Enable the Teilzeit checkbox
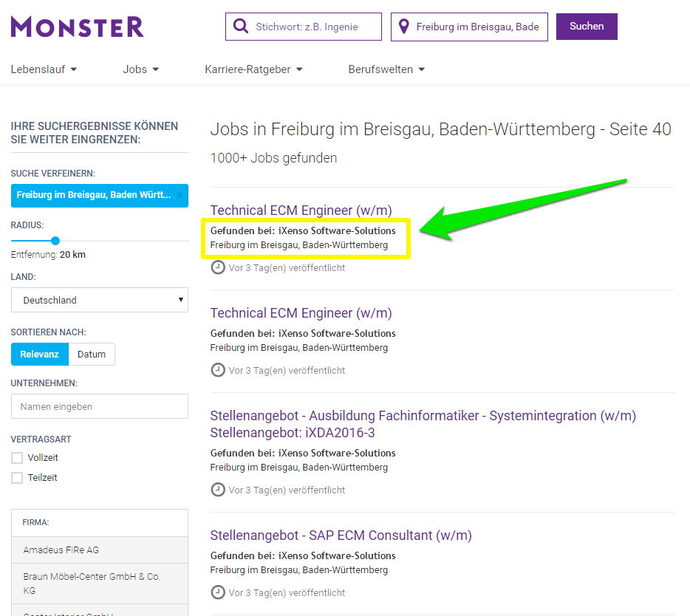The height and width of the screenshot is (616, 690). click(x=16, y=477)
